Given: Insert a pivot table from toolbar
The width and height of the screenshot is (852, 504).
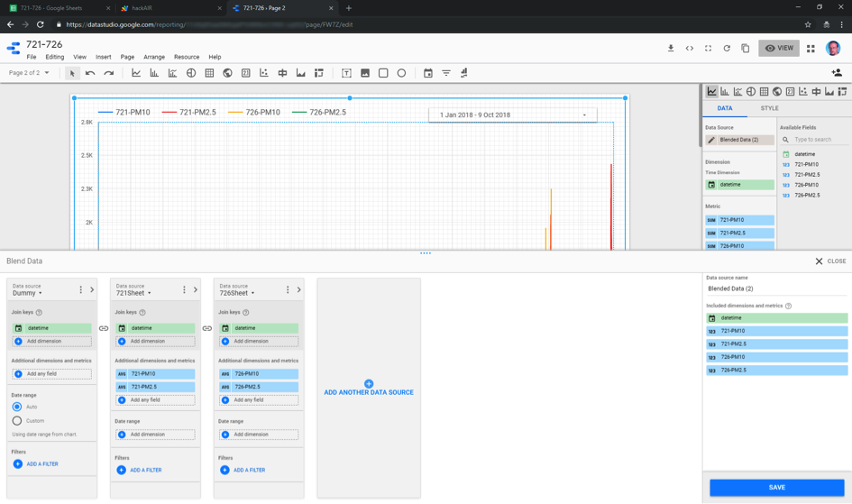Looking at the screenshot, I should point(319,73).
